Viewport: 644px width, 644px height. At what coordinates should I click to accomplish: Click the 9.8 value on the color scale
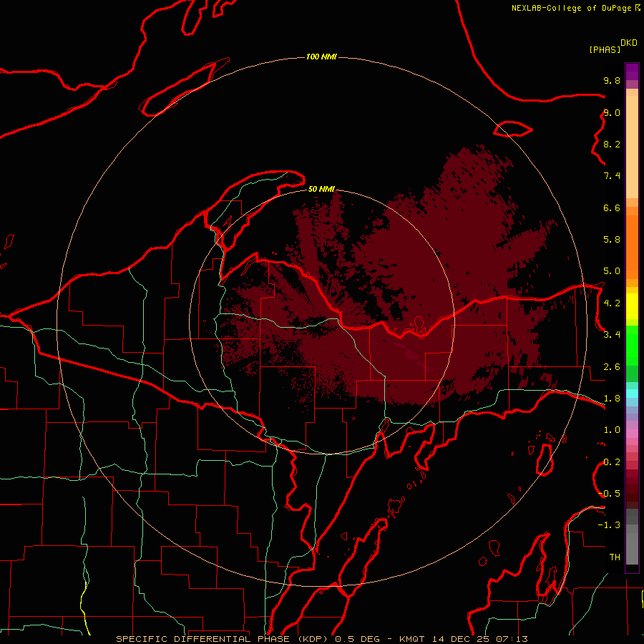point(612,80)
